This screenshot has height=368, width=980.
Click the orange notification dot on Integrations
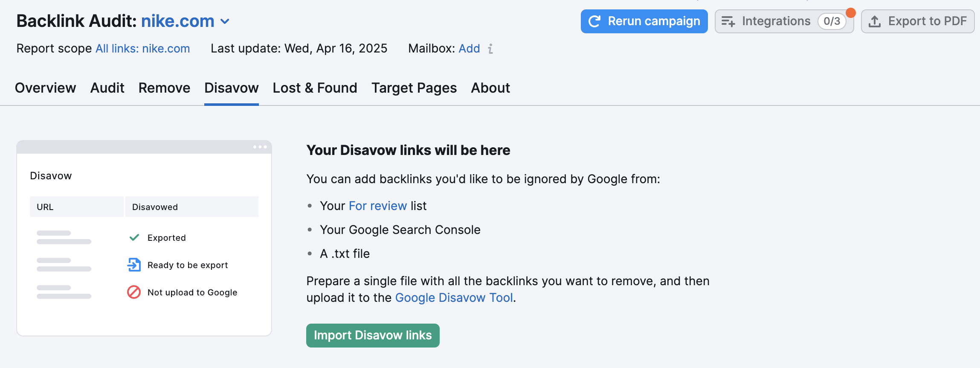(x=850, y=13)
